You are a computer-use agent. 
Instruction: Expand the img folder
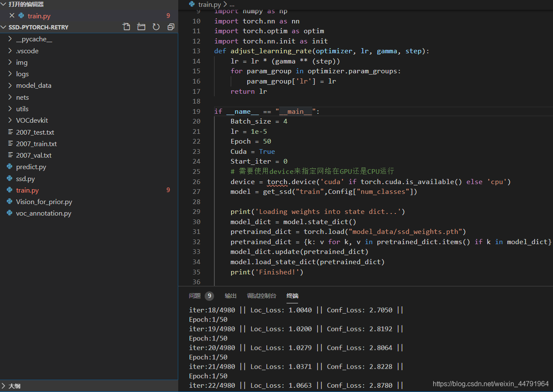[10, 62]
